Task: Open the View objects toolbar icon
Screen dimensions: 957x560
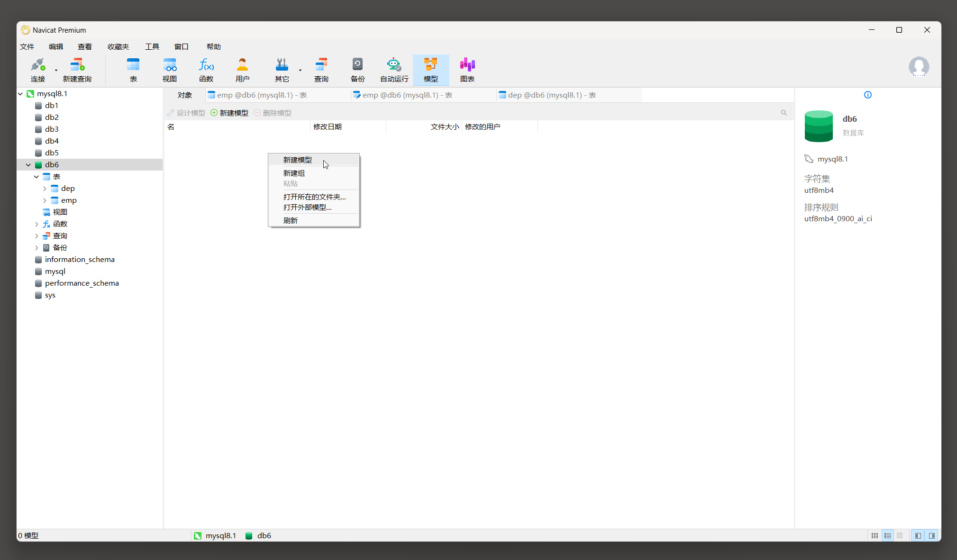Action: [170, 70]
